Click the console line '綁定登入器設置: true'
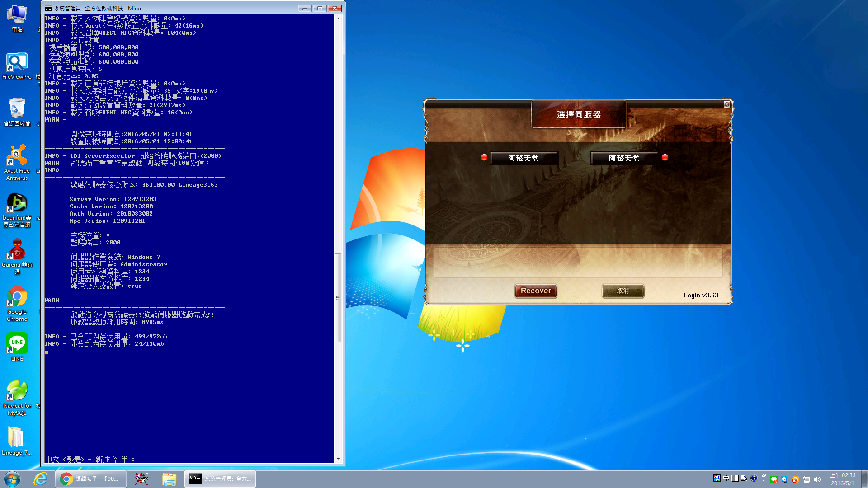 pos(106,286)
